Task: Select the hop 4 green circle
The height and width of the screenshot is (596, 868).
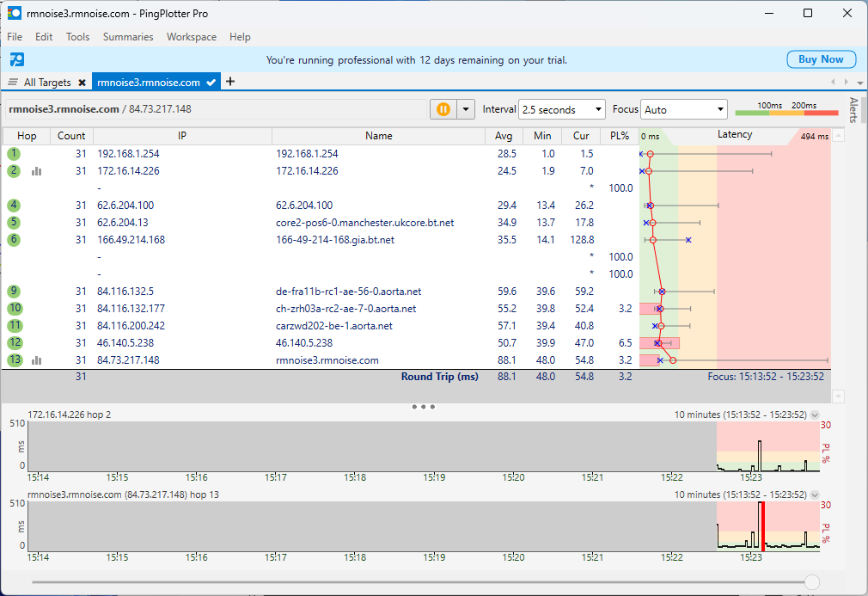Action: [x=14, y=205]
